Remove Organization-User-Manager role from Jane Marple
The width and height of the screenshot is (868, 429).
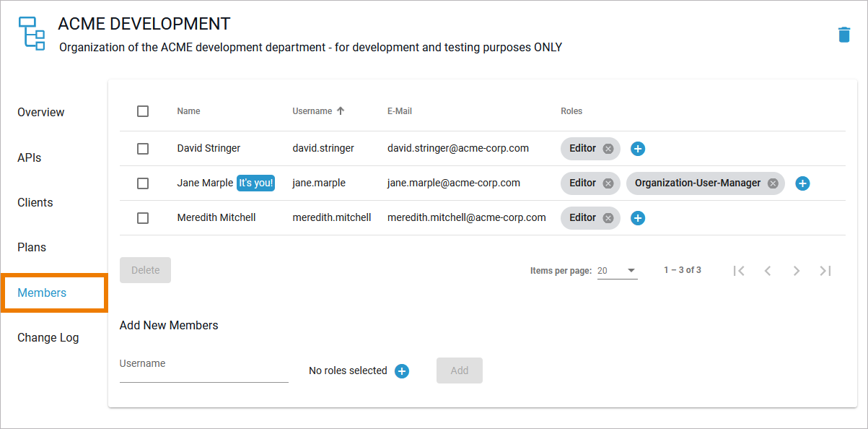(773, 183)
